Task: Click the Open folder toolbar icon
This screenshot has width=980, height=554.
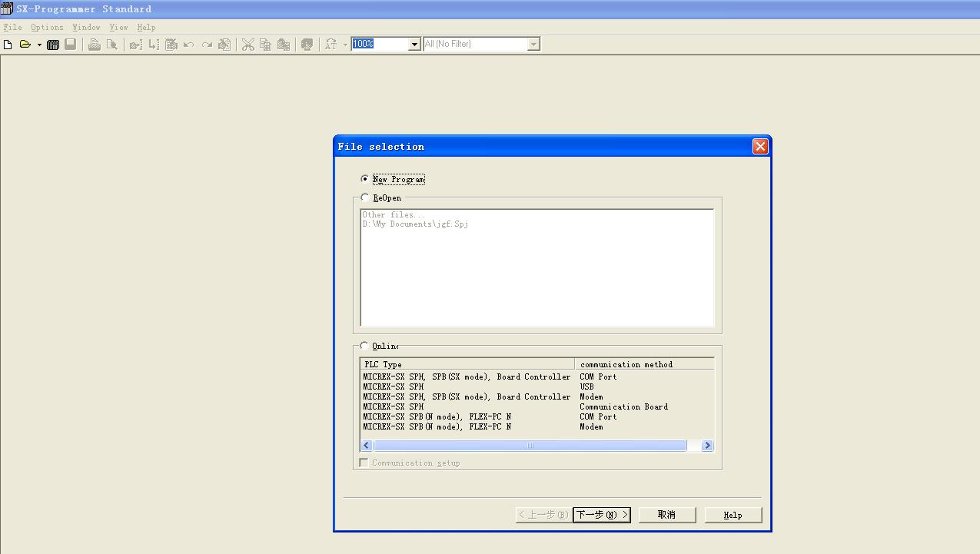Action: click(x=25, y=45)
